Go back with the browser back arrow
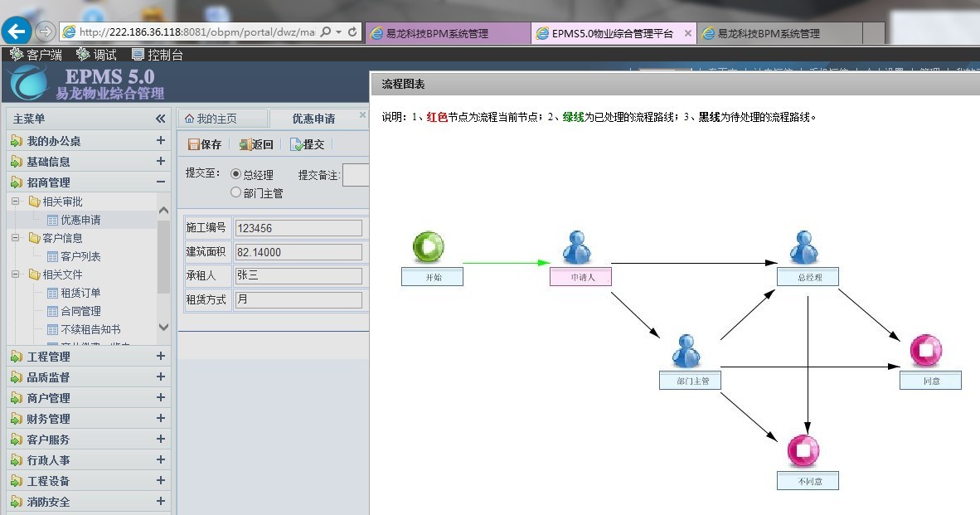 click(17, 31)
